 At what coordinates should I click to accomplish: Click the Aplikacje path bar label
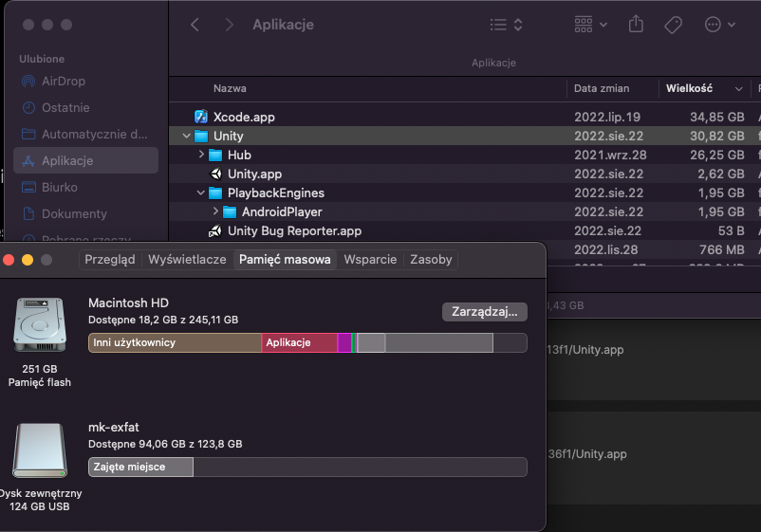click(493, 63)
